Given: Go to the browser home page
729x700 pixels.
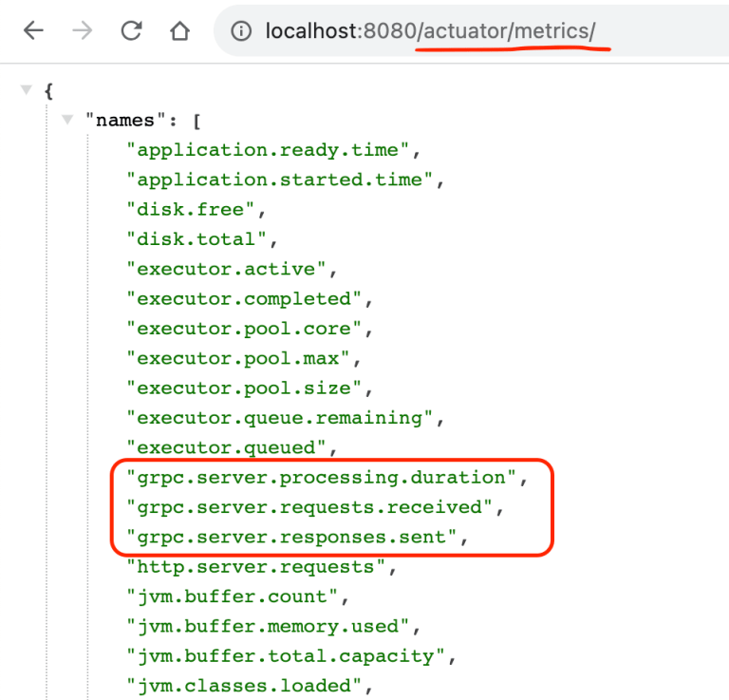Looking at the screenshot, I should pyautogui.click(x=179, y=31).
